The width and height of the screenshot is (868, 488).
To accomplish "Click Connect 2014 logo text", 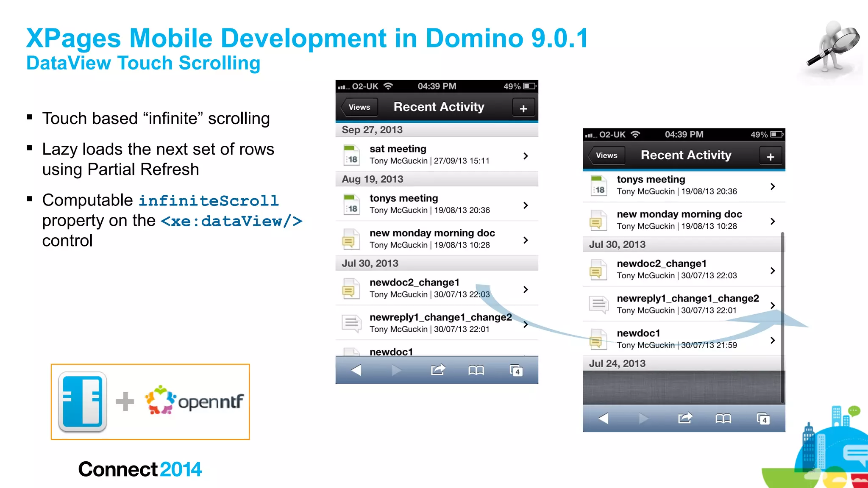I will [x=140, y=469].
